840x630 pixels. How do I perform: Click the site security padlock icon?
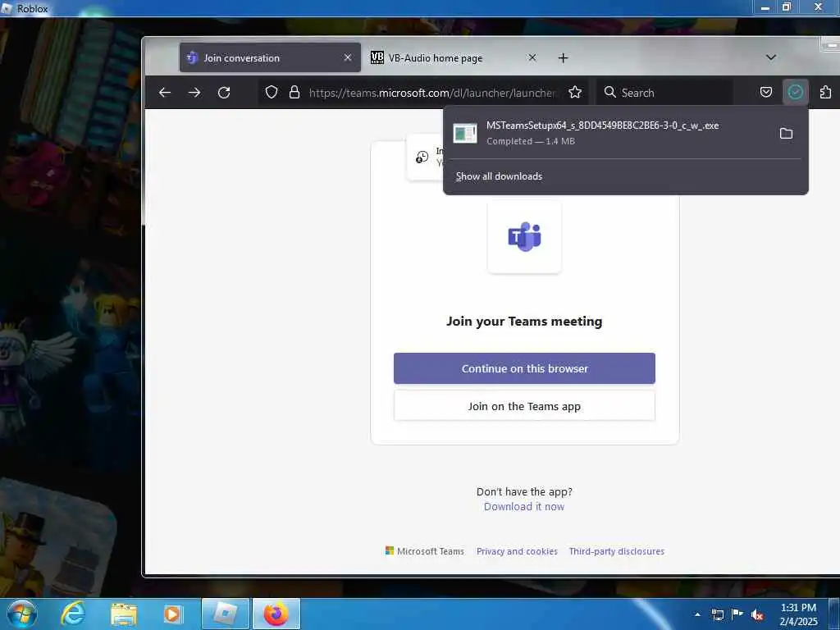pyautogui.click(x=294, y=93)
